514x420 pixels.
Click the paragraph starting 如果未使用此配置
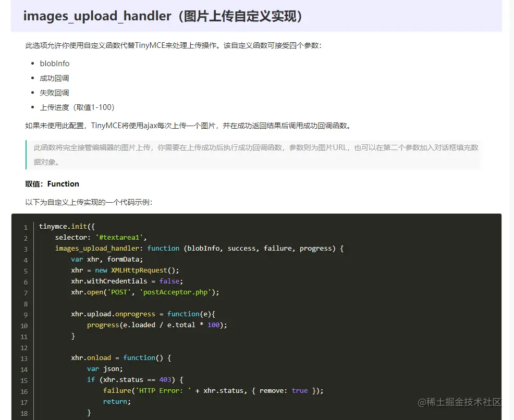188,126
